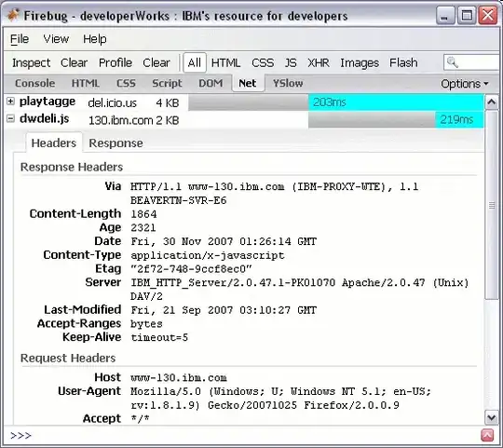The height and width of the screenshot is (448, 503).
Task: Click the 219ms timing bar
Action: tap(459, 120)
